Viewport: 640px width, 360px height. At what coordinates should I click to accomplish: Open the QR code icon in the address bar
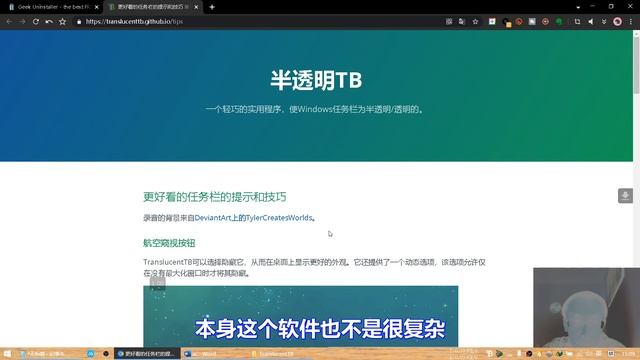coord(449,22)
